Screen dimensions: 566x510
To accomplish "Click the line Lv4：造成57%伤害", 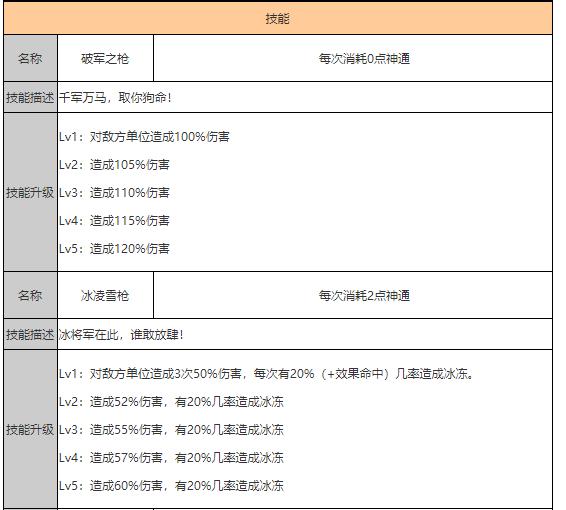I will [x=171, y=458].
